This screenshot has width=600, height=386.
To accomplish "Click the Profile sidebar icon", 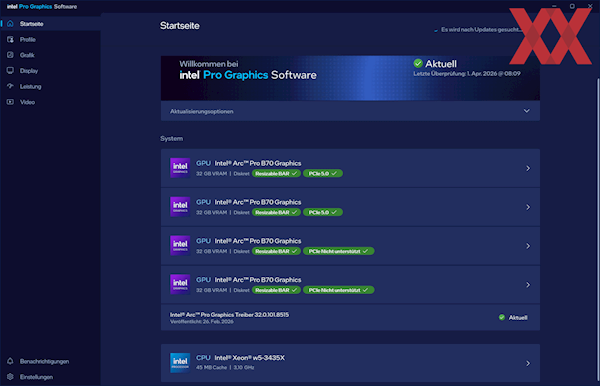I will (10, 39).
